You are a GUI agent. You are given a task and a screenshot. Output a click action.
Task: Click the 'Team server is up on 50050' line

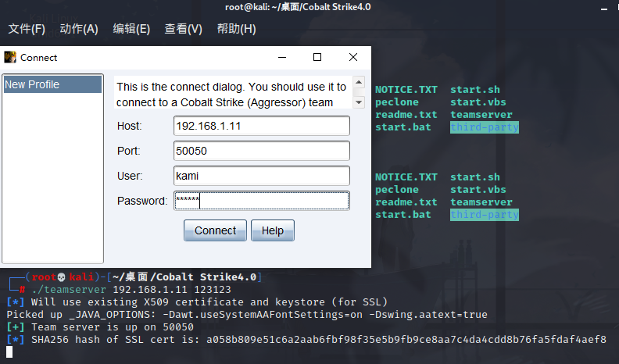tap(100, 327)
